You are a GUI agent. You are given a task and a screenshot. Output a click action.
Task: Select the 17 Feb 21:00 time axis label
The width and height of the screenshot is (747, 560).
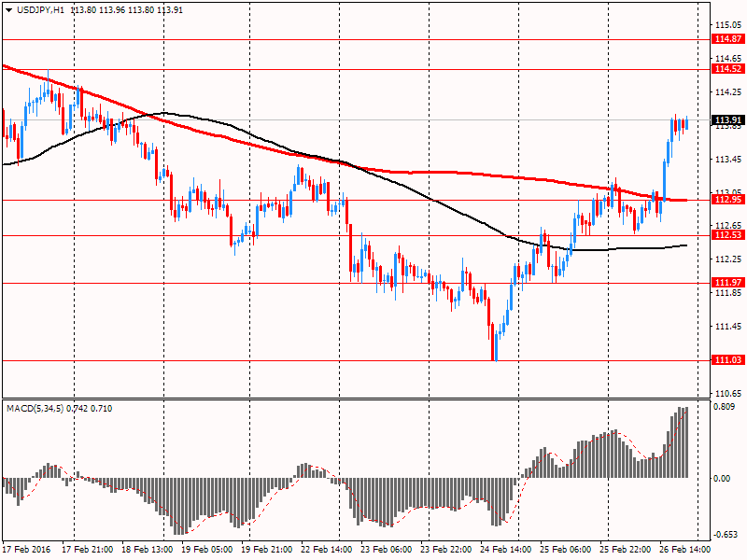[88, 549]
